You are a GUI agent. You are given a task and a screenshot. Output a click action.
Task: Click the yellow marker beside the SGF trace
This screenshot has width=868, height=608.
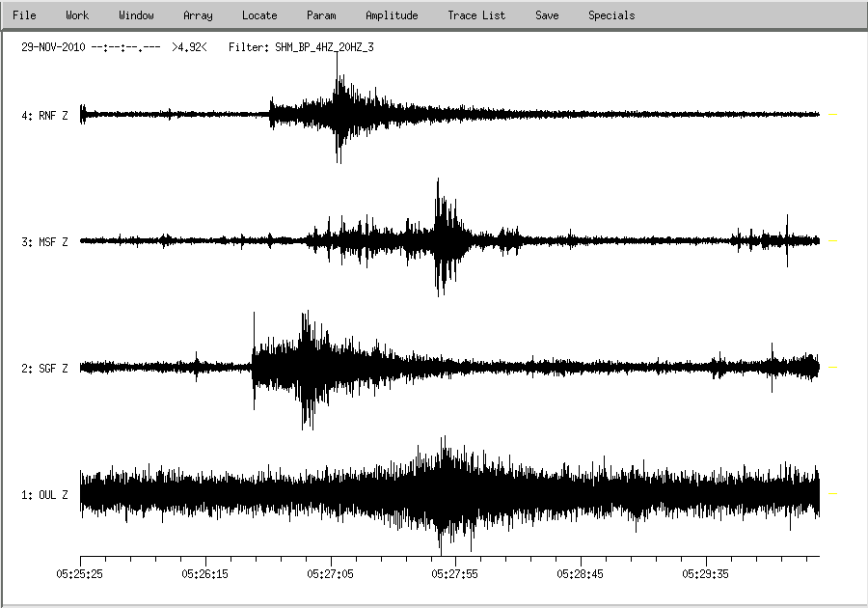(833, 368)
